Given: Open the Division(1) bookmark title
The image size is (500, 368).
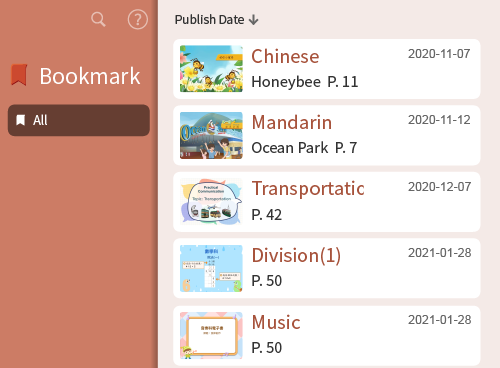Looking at the screenshot, I should [x=296, y=256].
